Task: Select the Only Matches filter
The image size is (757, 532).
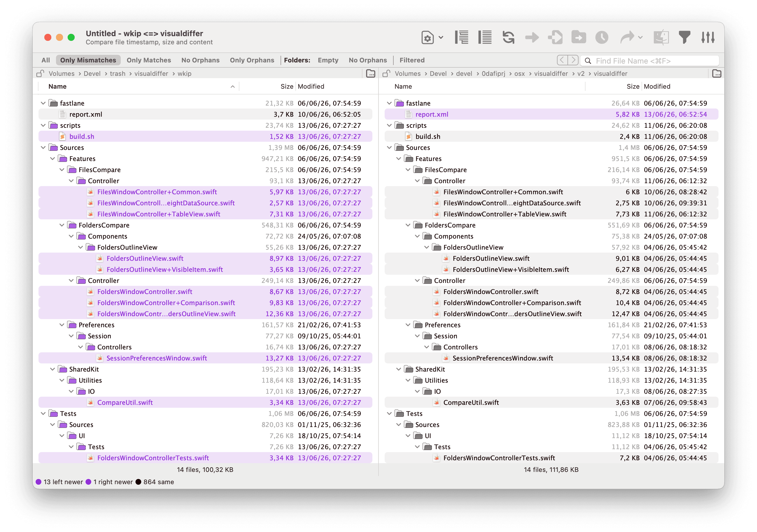Action: coord(149,60)
